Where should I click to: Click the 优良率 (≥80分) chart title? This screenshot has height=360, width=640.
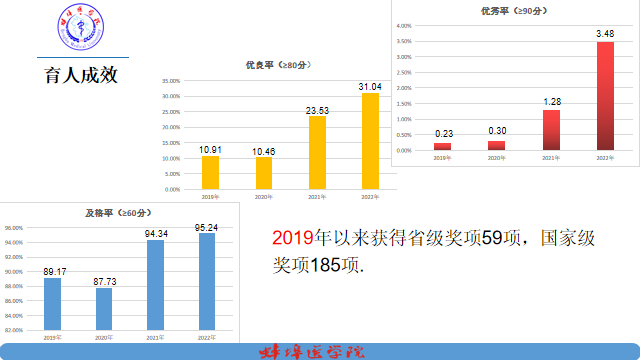278,65
